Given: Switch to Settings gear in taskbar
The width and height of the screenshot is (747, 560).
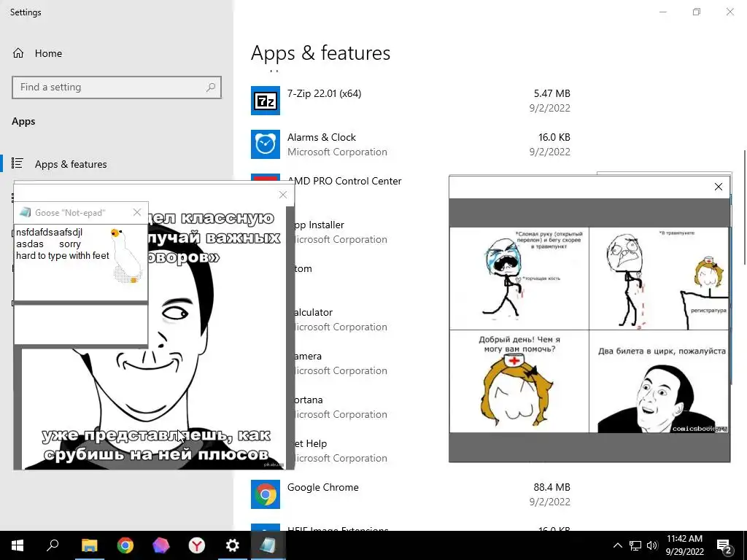Looking at the screenshot, I should 233,545.
